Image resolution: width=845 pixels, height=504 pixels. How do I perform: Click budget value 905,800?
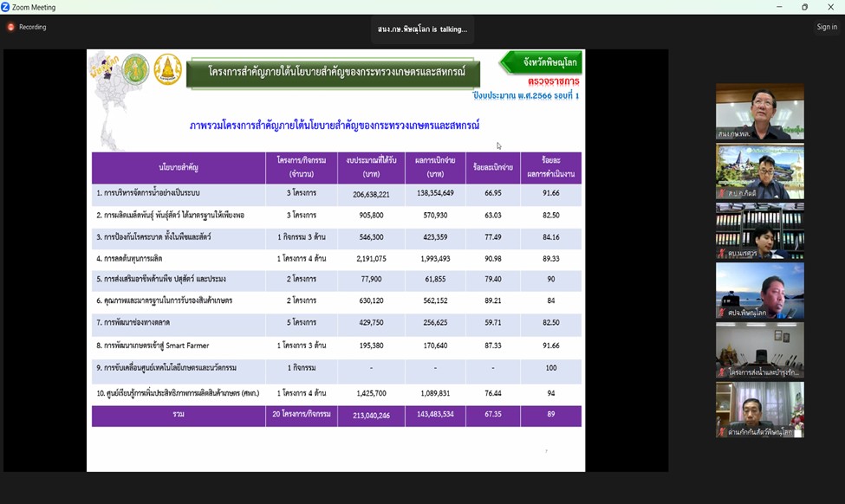[371, 216]
